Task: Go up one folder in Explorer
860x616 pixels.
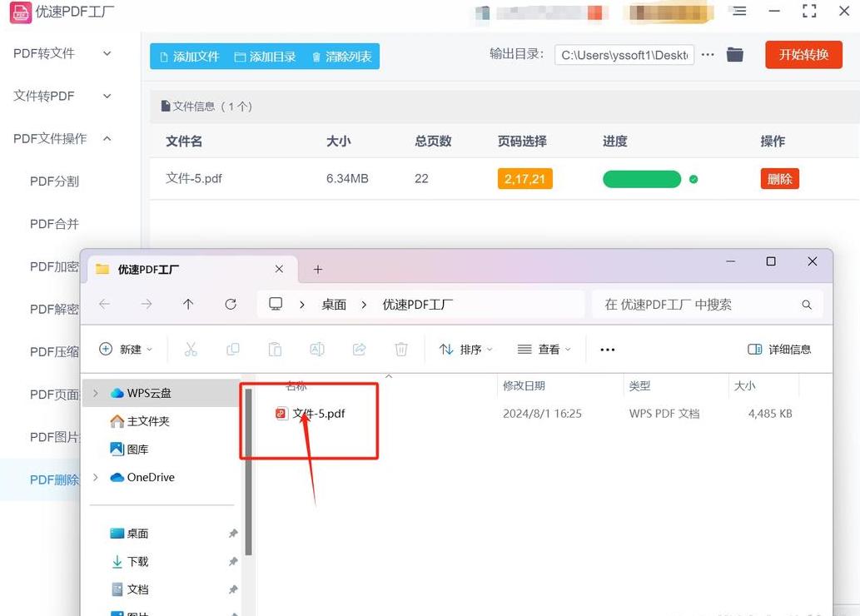Action: coord(188,304)
